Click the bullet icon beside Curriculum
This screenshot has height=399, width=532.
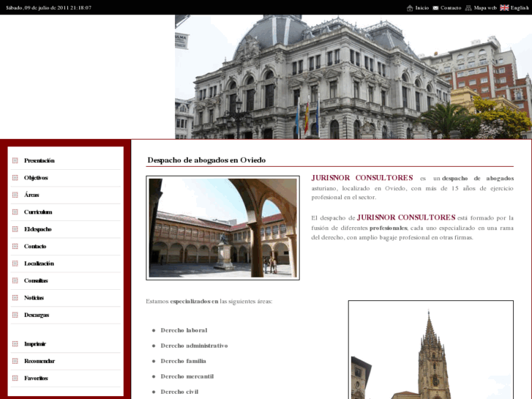[x=15, y=212]
